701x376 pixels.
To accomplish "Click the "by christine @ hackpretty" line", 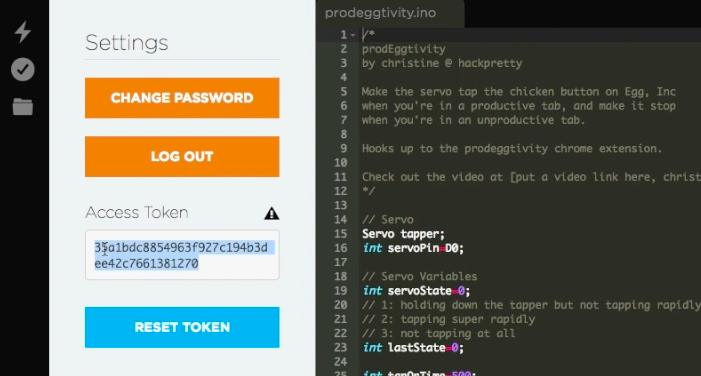I will pyautogui.click(x=442, y=63).
